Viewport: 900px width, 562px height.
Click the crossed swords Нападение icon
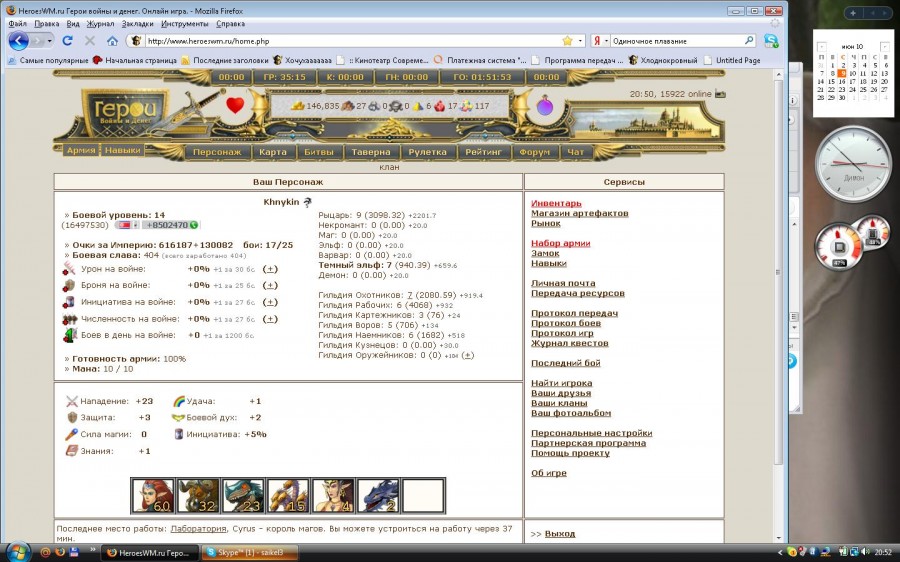(72, 401)
